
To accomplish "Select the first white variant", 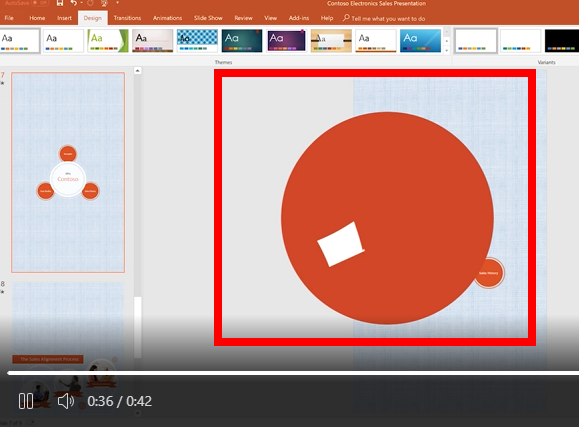I will point(476,41).
